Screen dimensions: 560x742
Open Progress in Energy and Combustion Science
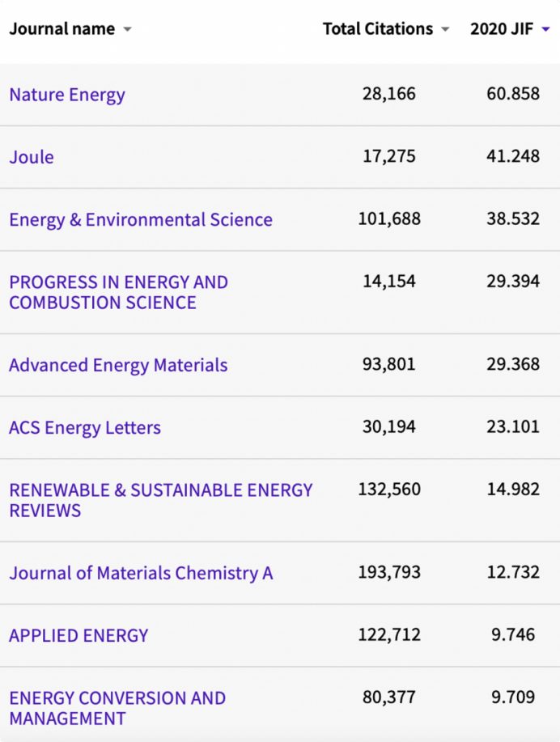118,292
